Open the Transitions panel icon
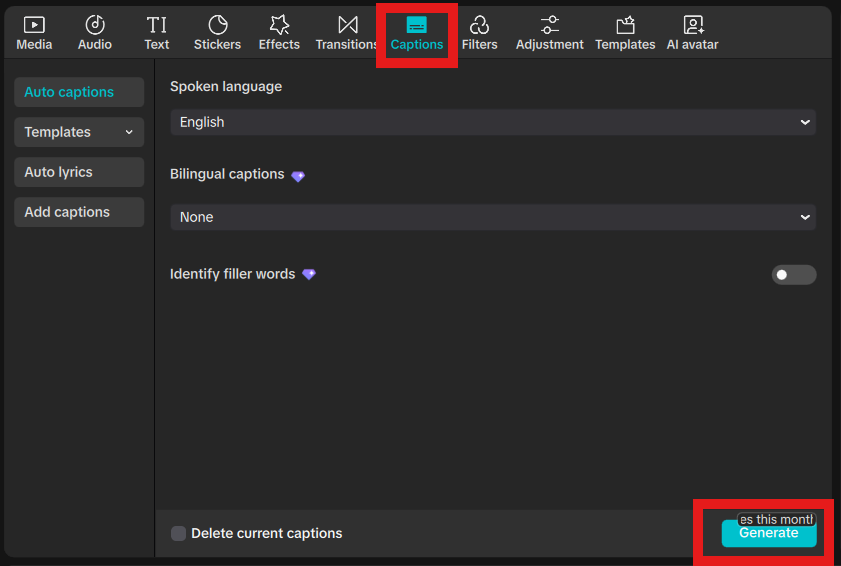841x566 pixels. pos(348,25)
